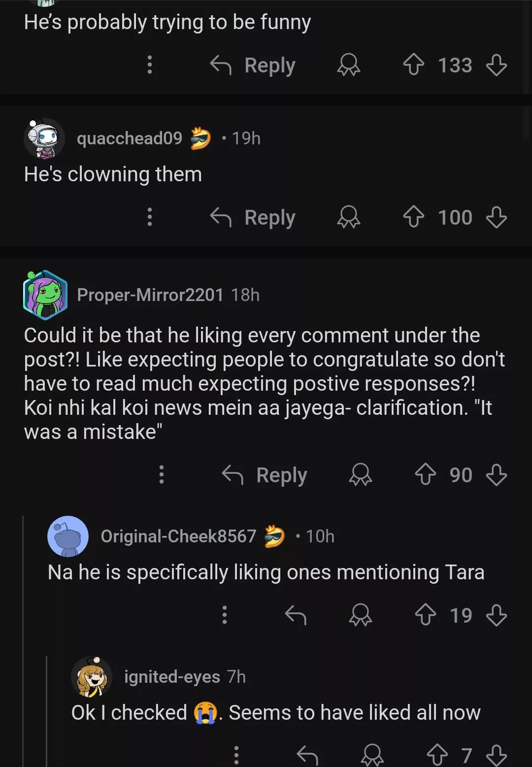This screenshot has width=532, height=767.
Task: Award quacchead09's comment
Action: point(349,217)
